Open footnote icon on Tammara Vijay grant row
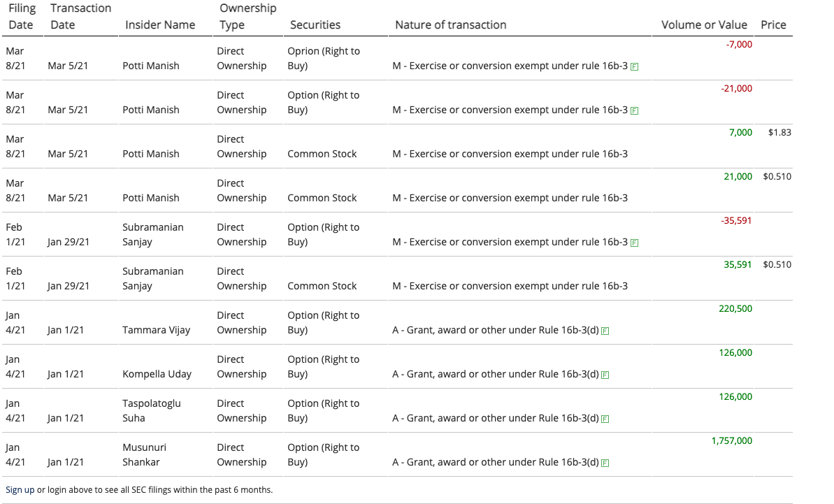This screenshot has width=834, height=504. point(605,331)
